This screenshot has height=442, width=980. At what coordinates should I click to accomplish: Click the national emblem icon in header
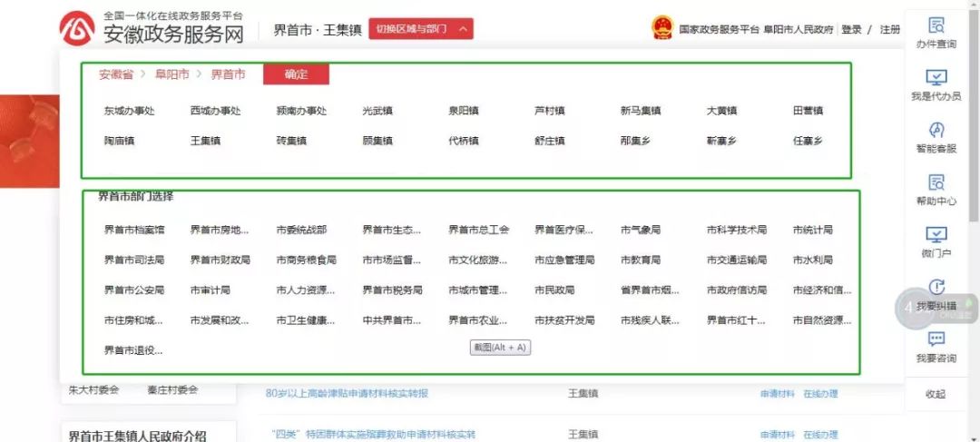point(662,29)
